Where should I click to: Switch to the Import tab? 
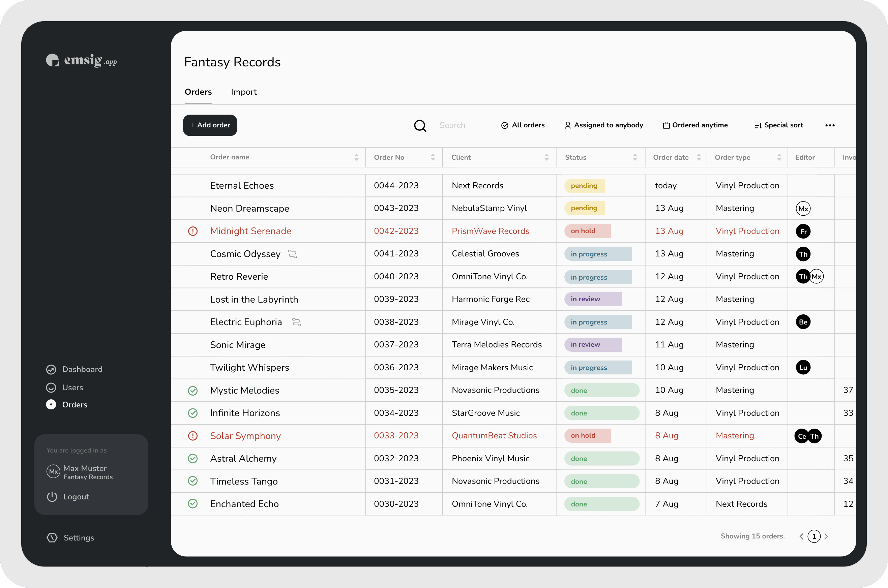click(243, 92)
